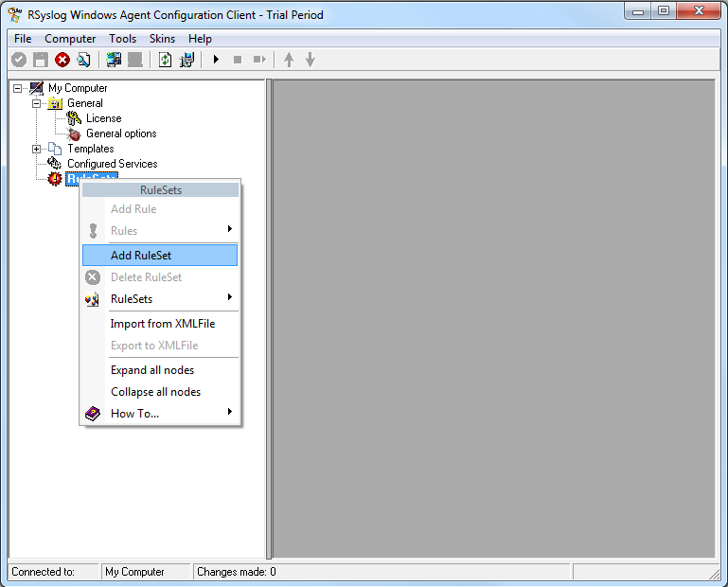Select the Templates tree item
The height and width of the screenshot is (587, 728).
coord(91,149)
